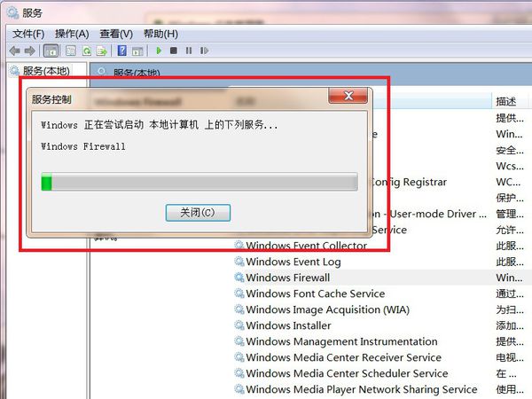Click gear icon beside Windows Image Acquisition
The width and height of the screenshot is (532, 399).
click(239, 309)
